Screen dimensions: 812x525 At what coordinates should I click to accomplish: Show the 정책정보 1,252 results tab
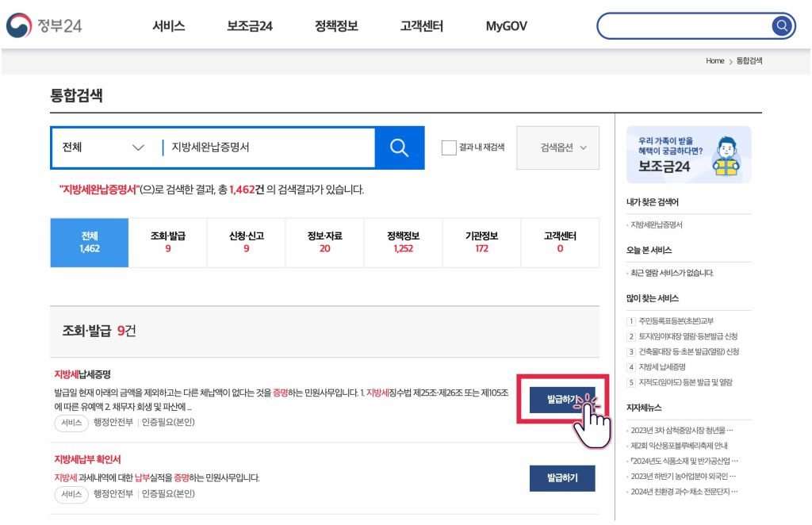tap(403, 243)
